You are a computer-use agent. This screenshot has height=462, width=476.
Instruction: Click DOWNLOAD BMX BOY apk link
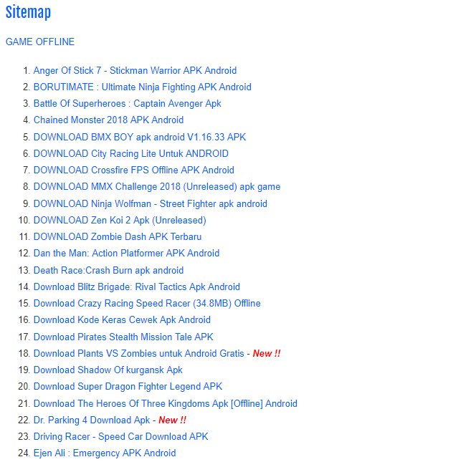(139, 137)
